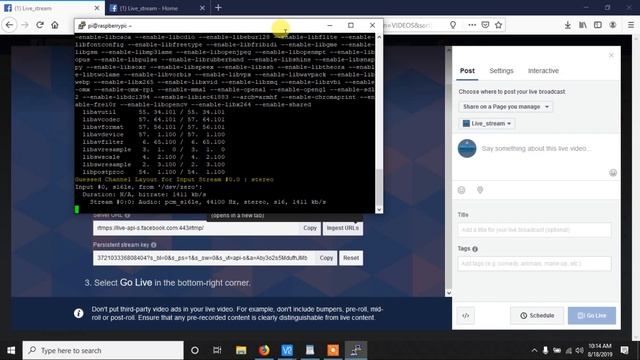Open Cortana circle icon
The image size is (640, 360).
point(195,350)
